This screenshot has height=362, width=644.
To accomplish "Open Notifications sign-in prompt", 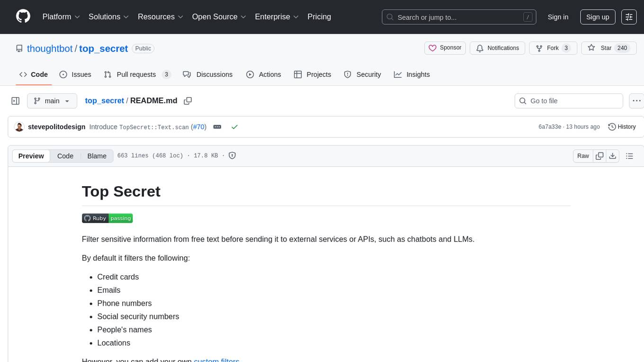I will pos(498,48).
